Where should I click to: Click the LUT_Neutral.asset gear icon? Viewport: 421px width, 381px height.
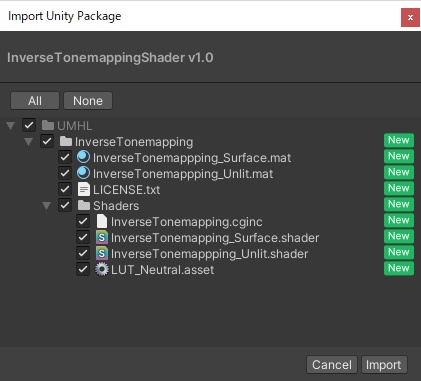(x=102, y=269)
